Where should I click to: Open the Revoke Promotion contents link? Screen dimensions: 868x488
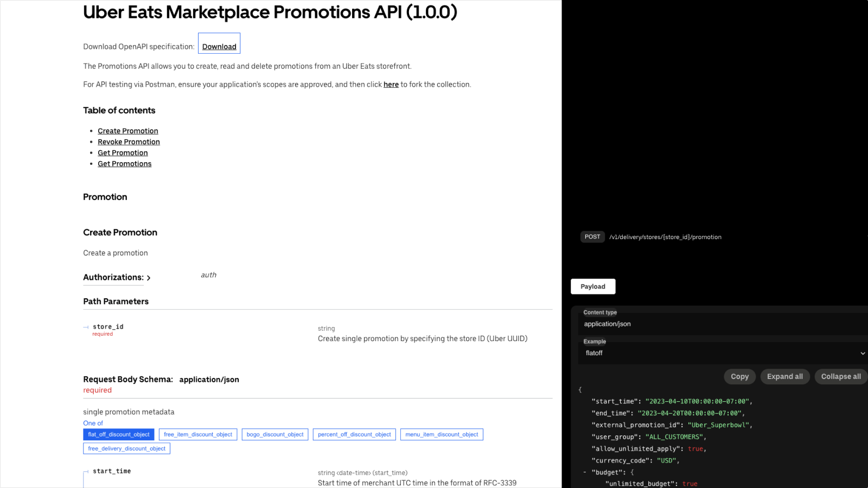coord(129,142)
